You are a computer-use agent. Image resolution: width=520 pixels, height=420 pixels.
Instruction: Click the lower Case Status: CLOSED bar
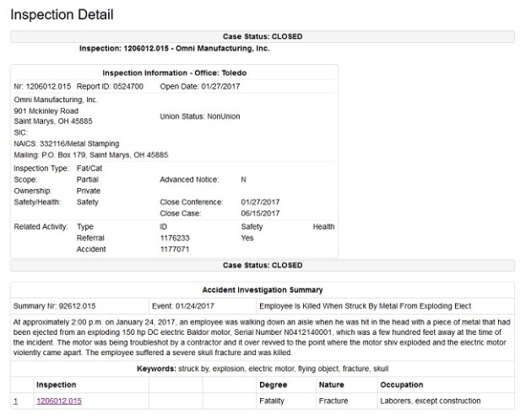click(x=262, y=266)
